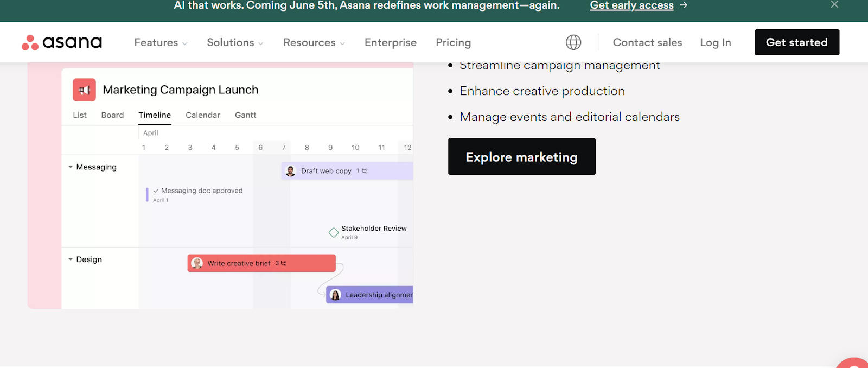The image size is (868, 368).
Task: Switch to the Gantt tab
Action: coord(246,115)
